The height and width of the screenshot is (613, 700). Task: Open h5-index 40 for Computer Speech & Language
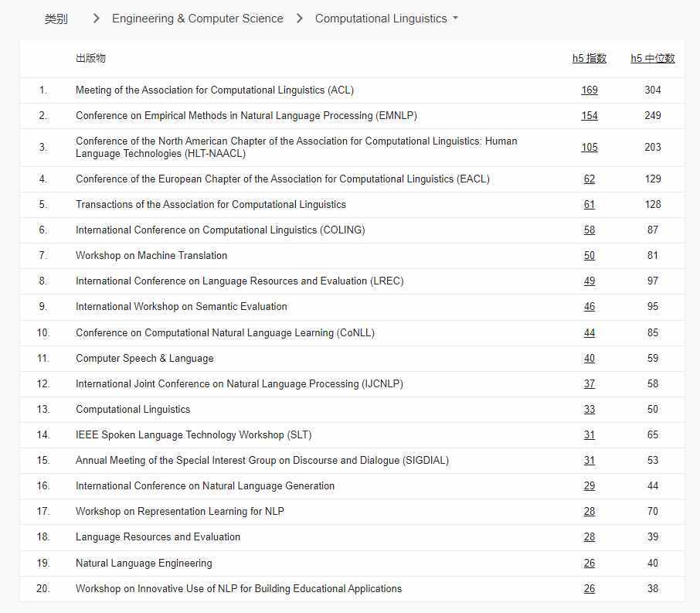click(590, 358)
